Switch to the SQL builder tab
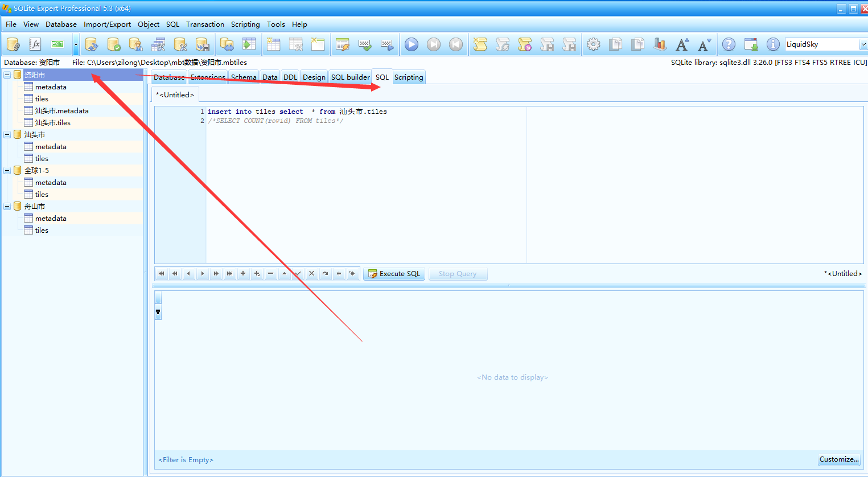868x477 pixels. [350, 77]
